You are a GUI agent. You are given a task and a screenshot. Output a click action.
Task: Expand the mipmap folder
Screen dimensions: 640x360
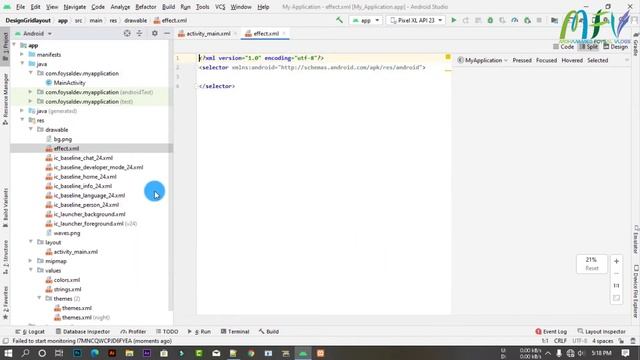pos(31,261)
